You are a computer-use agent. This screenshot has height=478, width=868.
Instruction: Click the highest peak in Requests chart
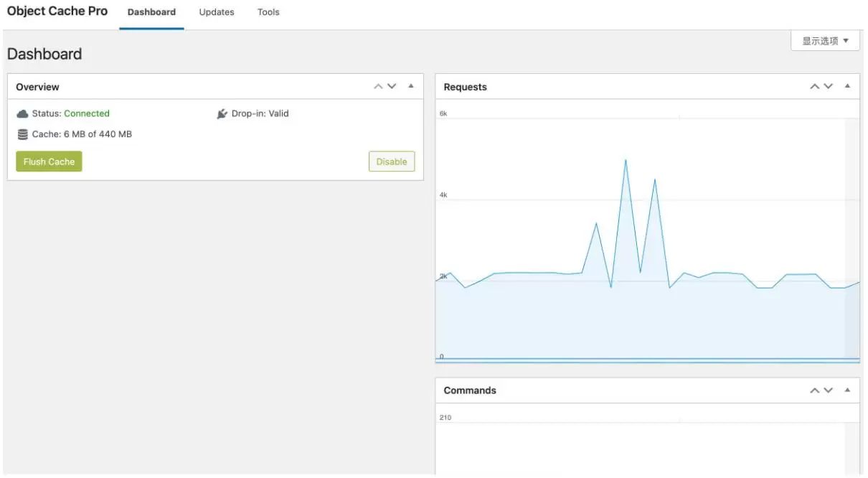click(626, 159)
